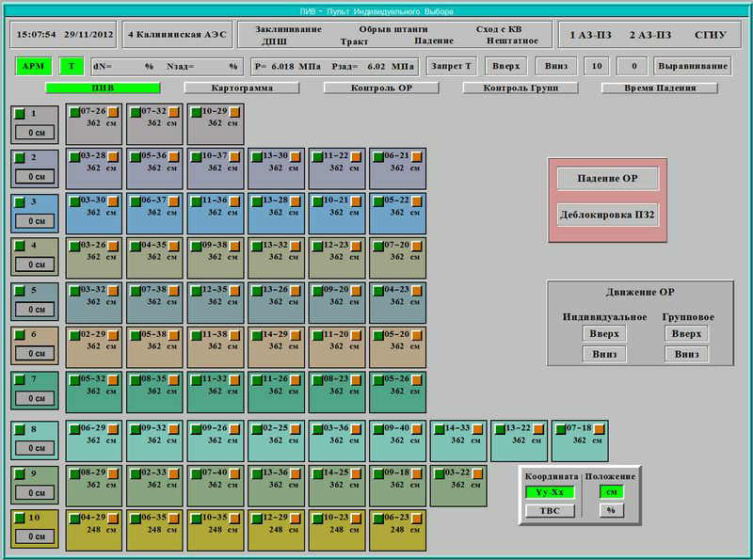
Task: Click the orange indicator of rod 06-21
Action: pos(416,156)
